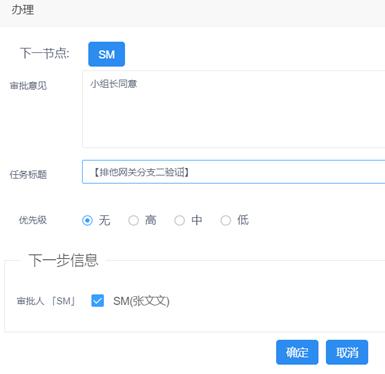Select the 无 priority radio button

tap(87, 220)
